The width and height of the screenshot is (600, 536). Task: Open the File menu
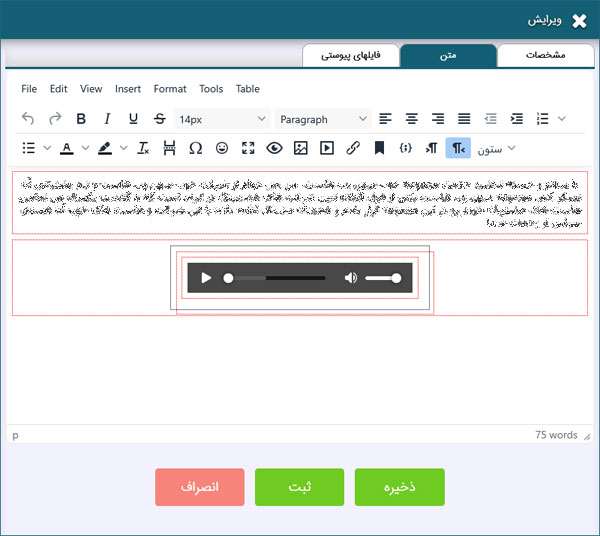[x=29, y=89]
